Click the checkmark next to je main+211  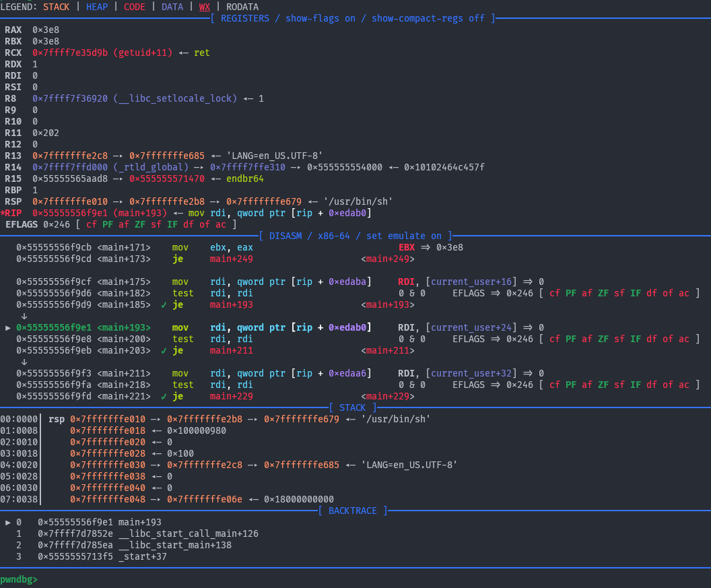click(164, 350)
